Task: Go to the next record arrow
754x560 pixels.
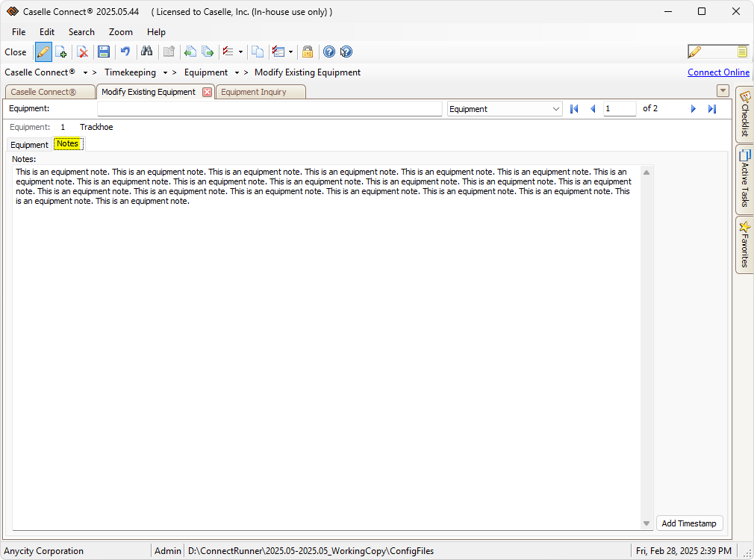Action: (x=693, y=109)
